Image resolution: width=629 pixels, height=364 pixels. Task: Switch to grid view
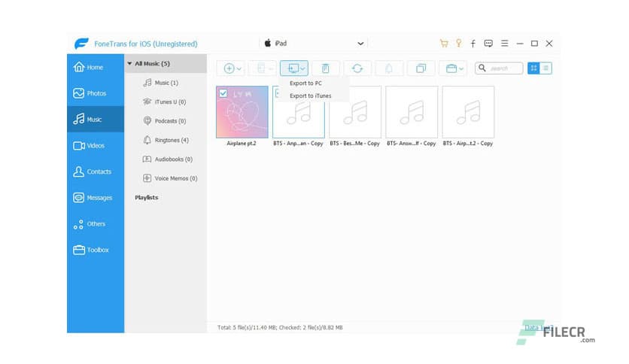click(x=533, y=68)
